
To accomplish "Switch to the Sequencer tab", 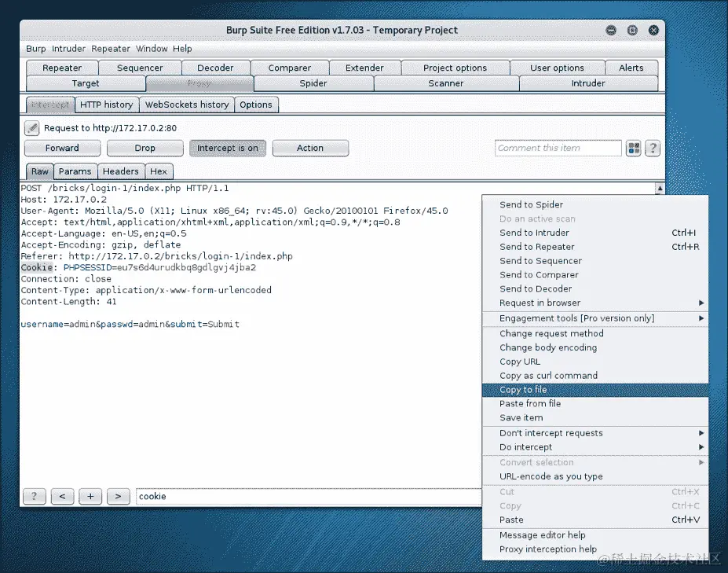I will pos(140,68).
